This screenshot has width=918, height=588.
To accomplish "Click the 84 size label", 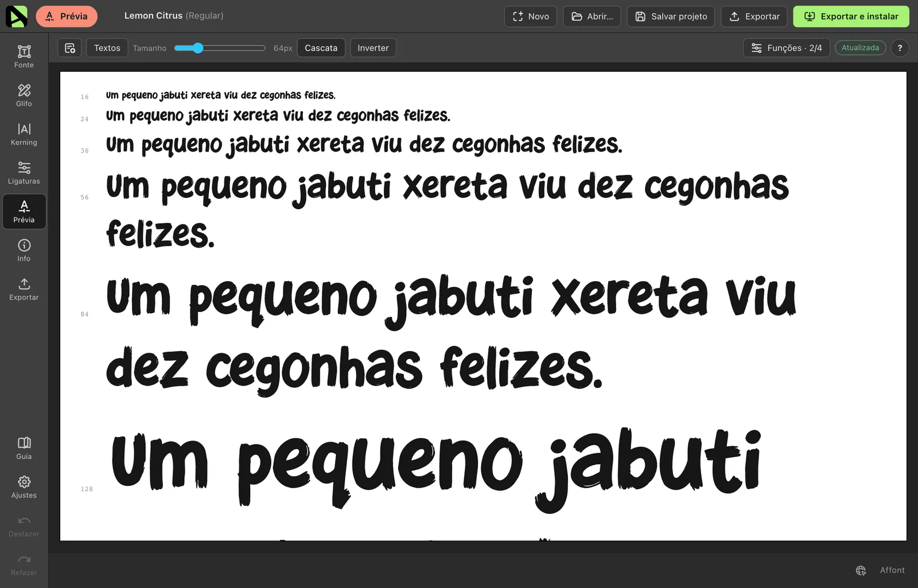I will (85, 314).
